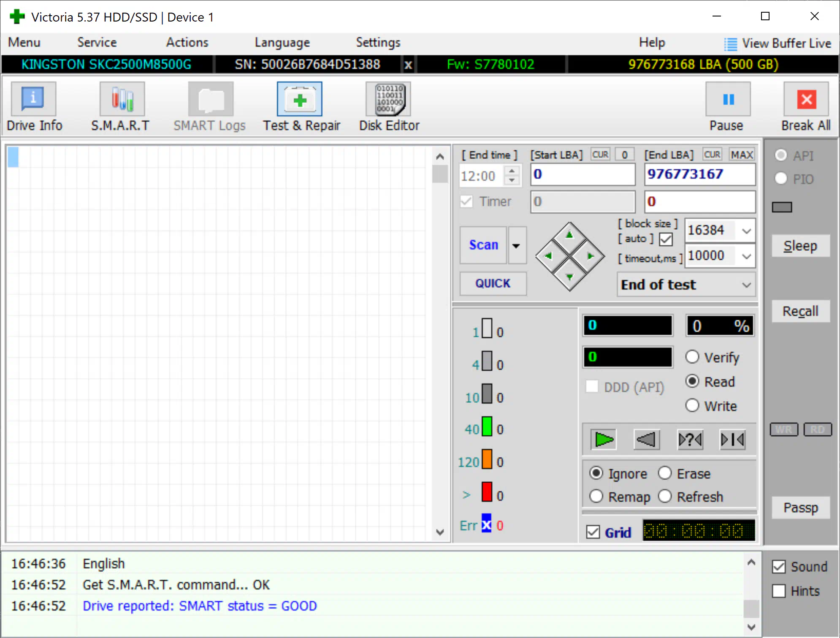Select the Erase radio option
Image resolution: width=840 pixels, height=638 pixels.
665,473
